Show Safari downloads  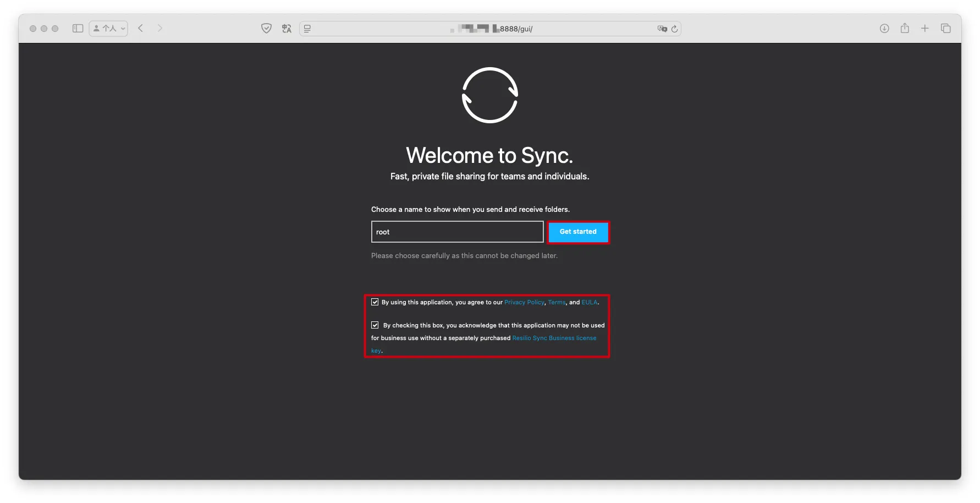click(884, 29)
